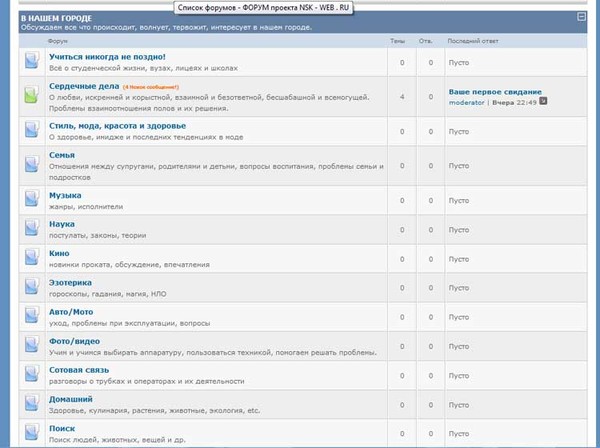Click the Фото/видео forum status icon

coord(32,344)
